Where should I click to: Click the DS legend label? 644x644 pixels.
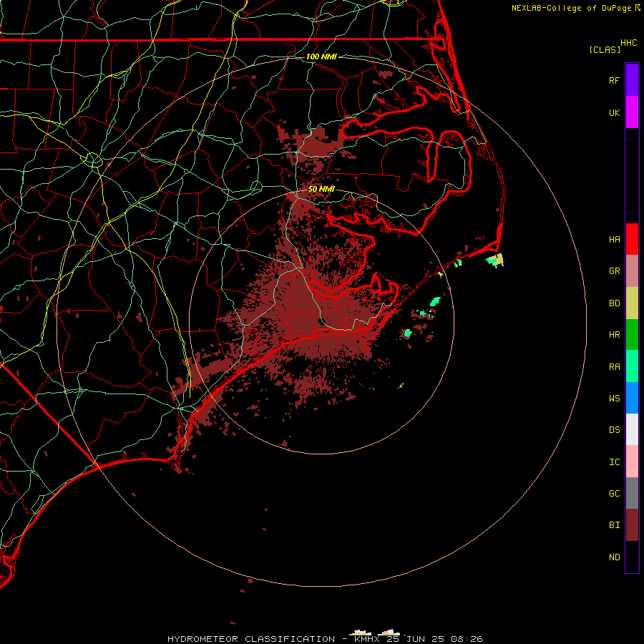pyautogui.click(x=614, y=430)
